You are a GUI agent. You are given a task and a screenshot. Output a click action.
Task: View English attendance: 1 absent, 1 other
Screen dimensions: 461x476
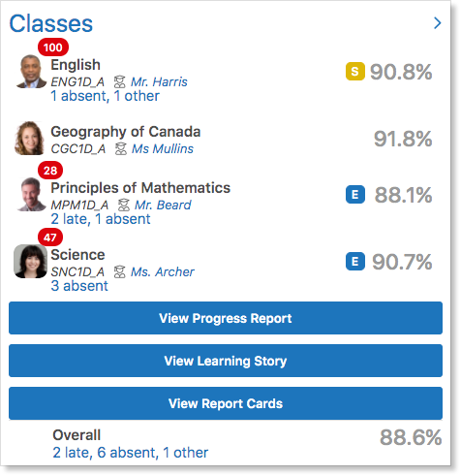pyautogui.click(x=105, y=96)
